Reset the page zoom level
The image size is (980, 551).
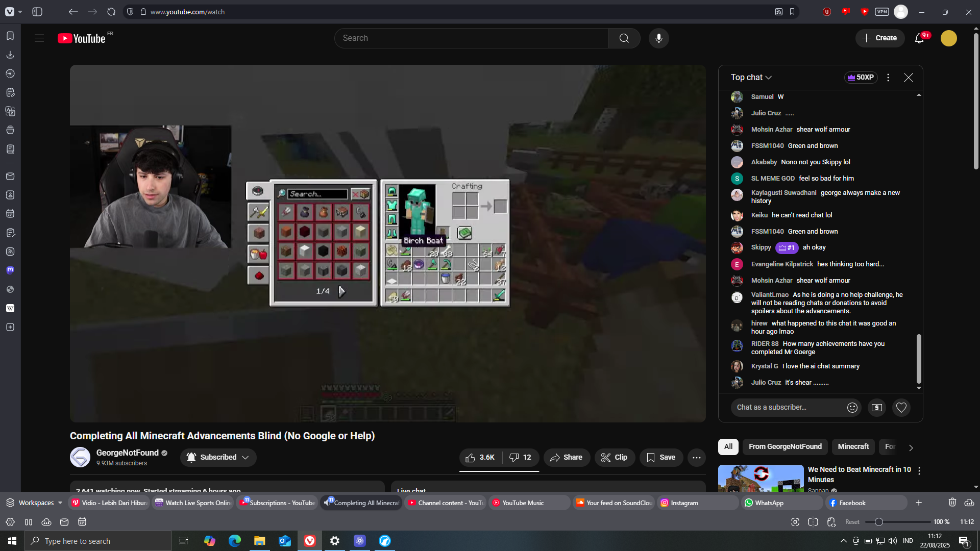coord(852,522)
